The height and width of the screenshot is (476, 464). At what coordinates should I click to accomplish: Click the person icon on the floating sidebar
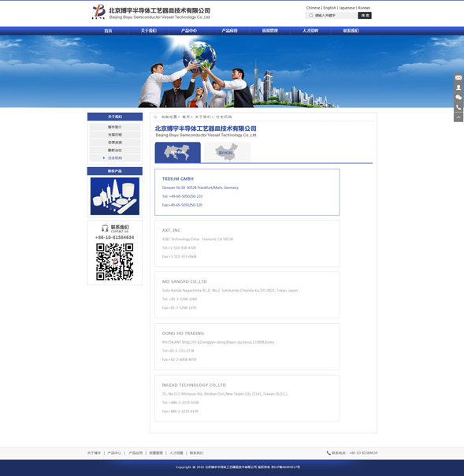tap(458, 87)
